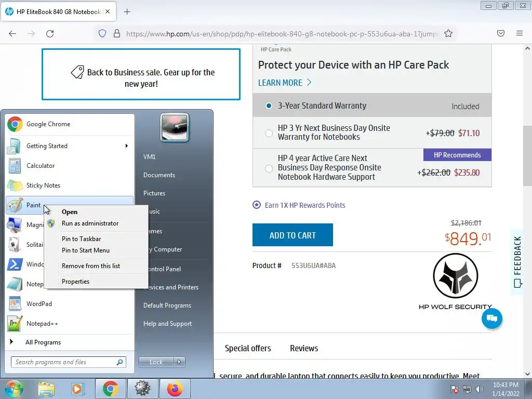Image resolution: width=532 pixels, height=399 pixels.
Task: Close the HP EliteBook tab
Action: coord(108,11)
